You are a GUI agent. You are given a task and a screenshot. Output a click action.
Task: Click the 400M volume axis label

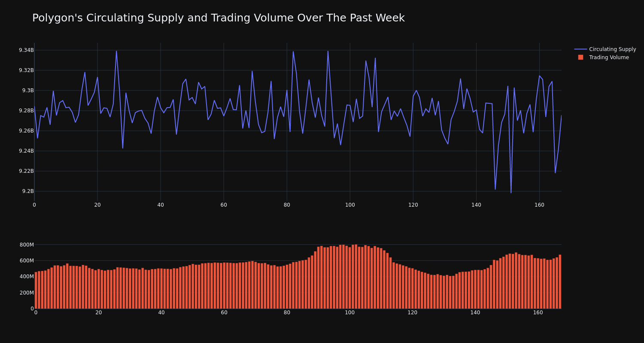point(26,277)
